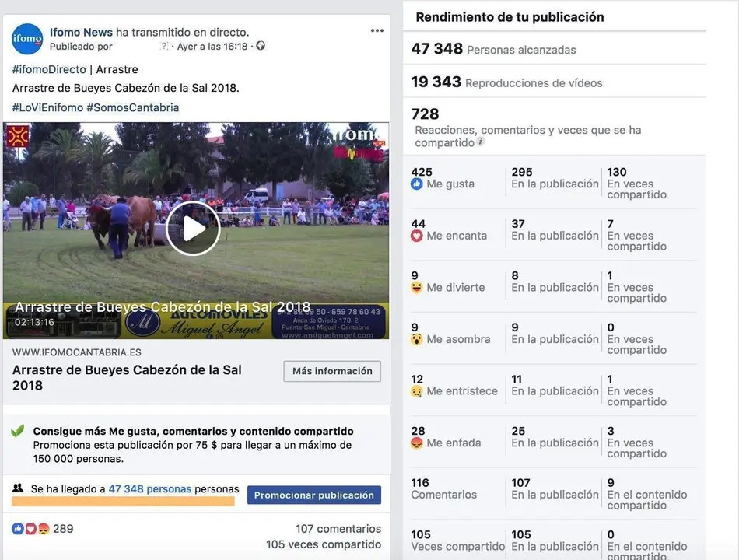Open the #SomosCantabria hashtag
This screenshot has width=739, height=560.
click(x=132, y=107)
